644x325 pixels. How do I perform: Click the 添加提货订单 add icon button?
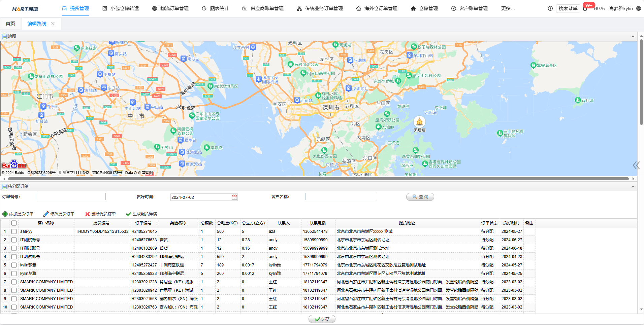(x=18, y=214)
